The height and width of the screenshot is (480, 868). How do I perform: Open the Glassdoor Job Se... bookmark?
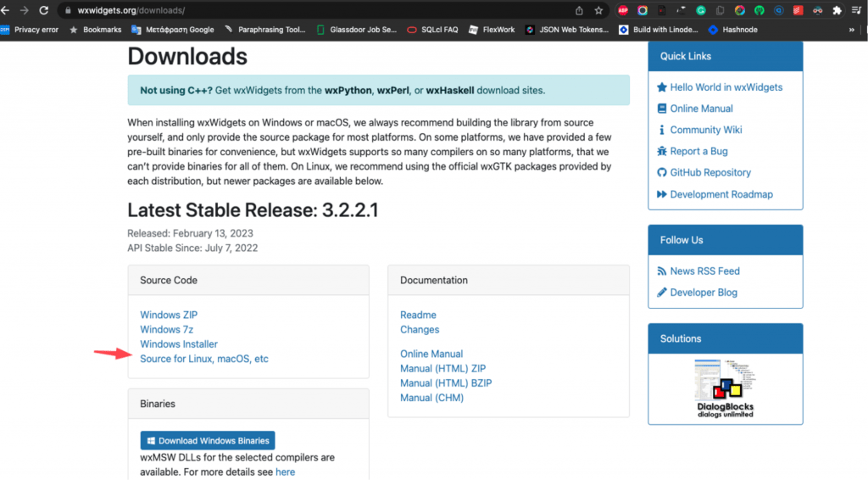[357, 30]
